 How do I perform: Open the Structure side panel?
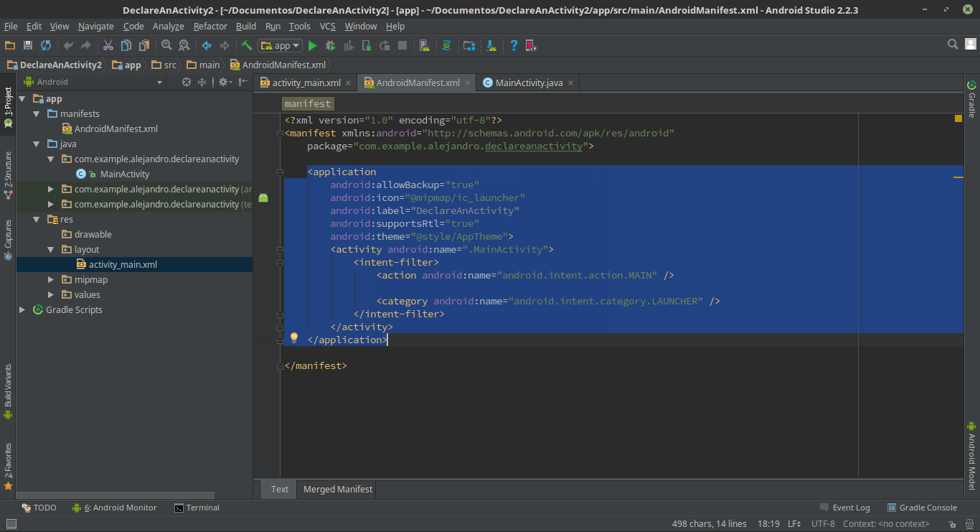8,176
